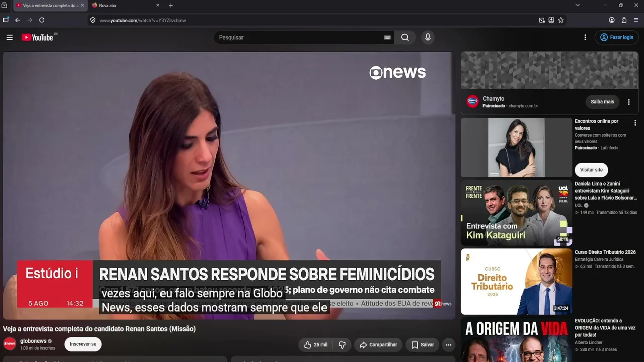Open options for Encontros online ad

click(x=635, y=123)
